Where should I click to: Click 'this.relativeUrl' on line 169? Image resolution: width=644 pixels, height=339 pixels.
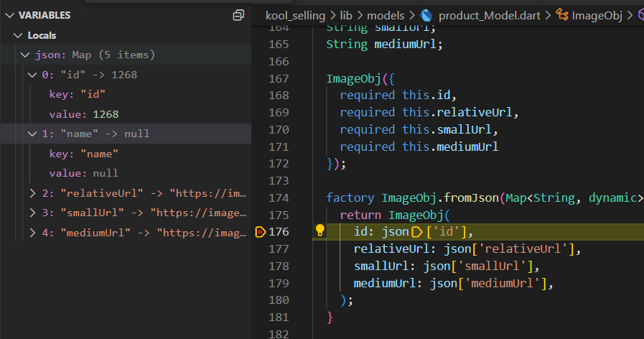457,112
